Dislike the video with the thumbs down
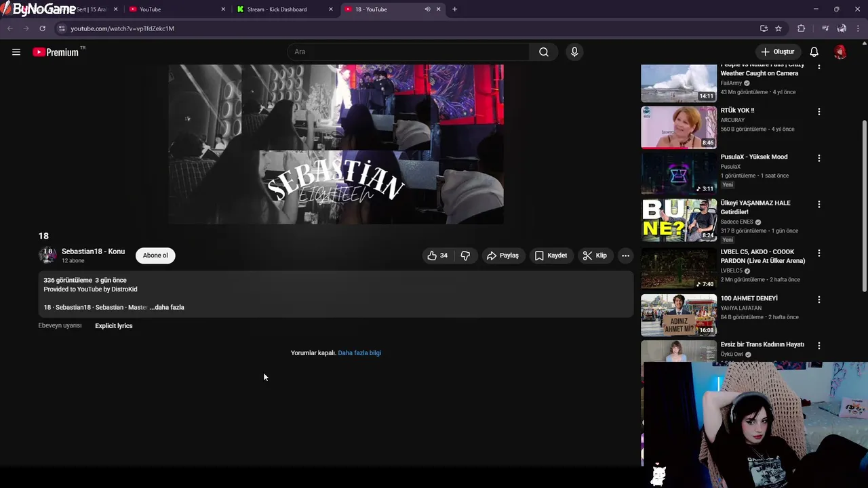The image size is (868, 488). pyautogui.click(x=465, y=256)
